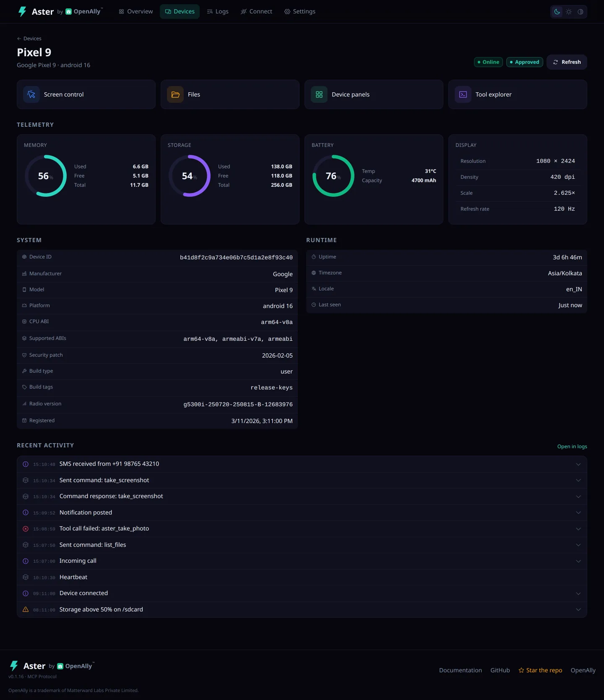
Task: Click the error icon on aster_take_photo row
Action: tap(26, 529)
